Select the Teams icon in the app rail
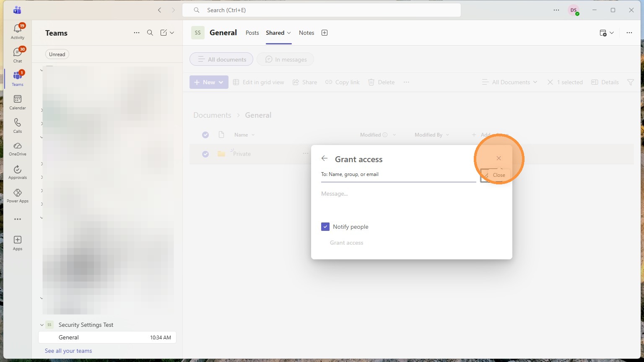This screenshot has width=644, height=362. coord(18,79)
